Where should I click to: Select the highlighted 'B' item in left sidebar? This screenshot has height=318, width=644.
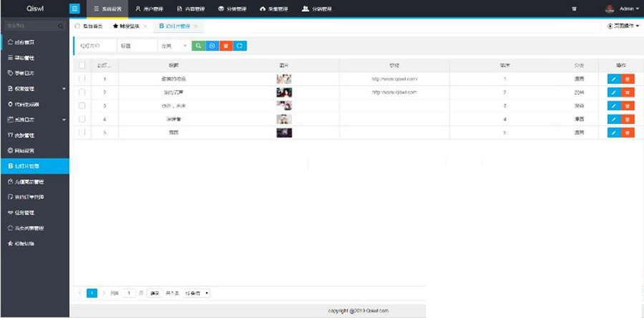click(34, 165)
